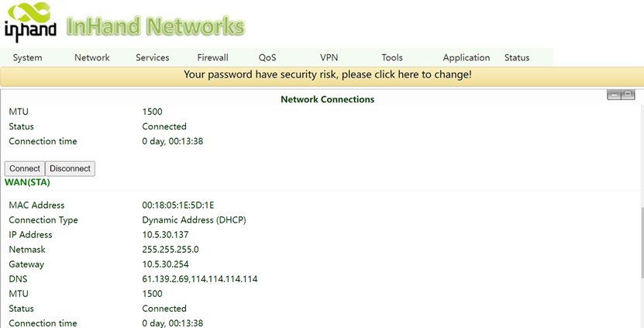644x328 pixels.
Task: Click the Disconnect button
Action: point(71,168)
